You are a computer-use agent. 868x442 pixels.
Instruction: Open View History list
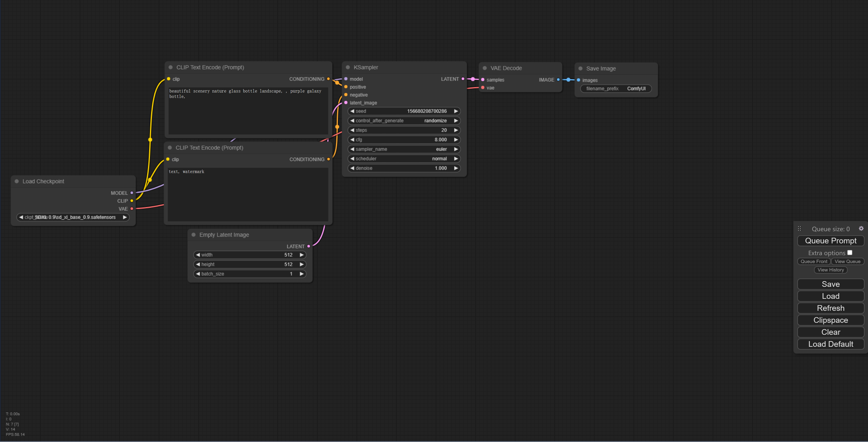830,270
